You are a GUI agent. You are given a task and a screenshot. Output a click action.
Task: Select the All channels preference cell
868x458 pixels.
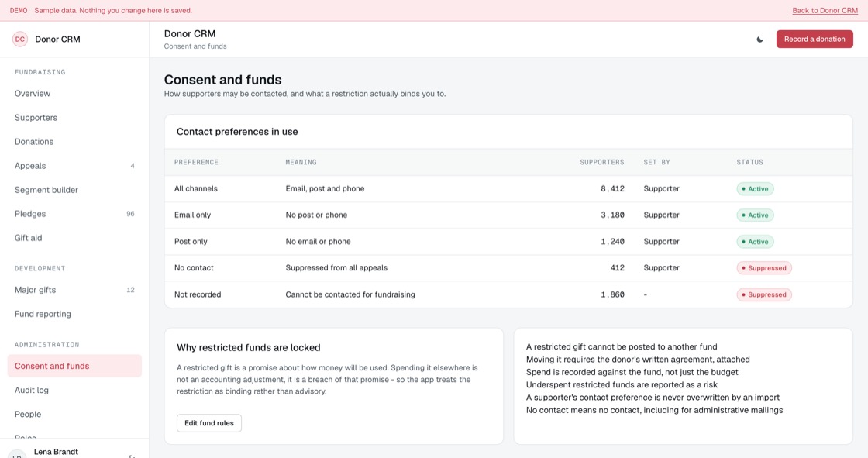click(196, 189)
